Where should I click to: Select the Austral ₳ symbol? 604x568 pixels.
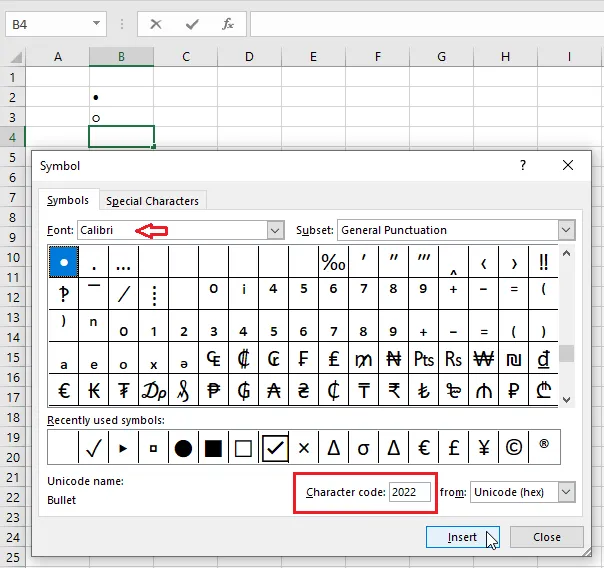(x=273, y=390)
